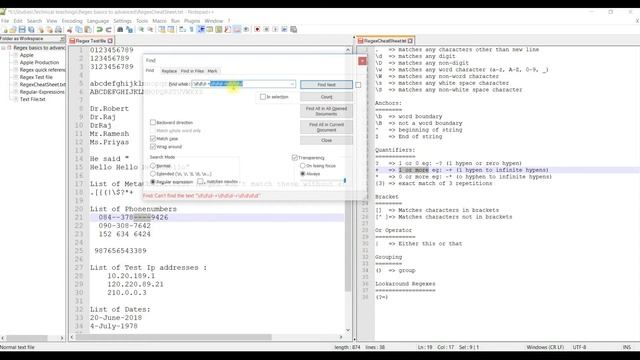Screen dimensions: 640x360
Task: Select the Normal search mode radio
Action: [153, 166]
